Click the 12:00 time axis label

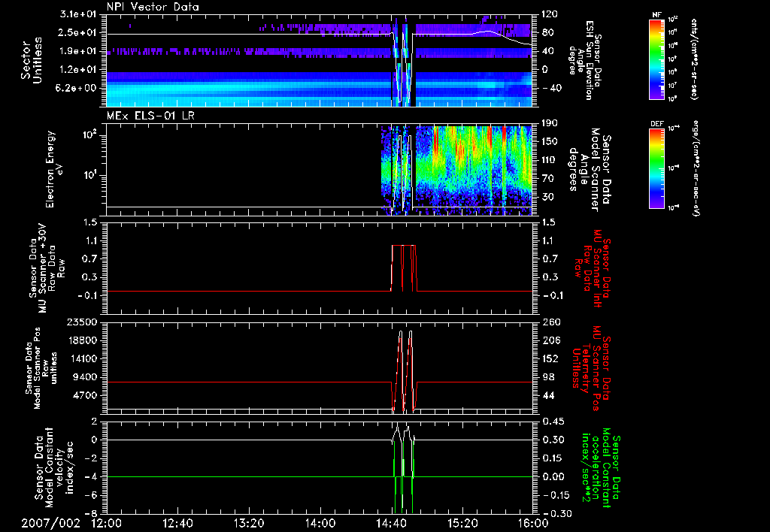pyautogui.click(x=106, y=521)
